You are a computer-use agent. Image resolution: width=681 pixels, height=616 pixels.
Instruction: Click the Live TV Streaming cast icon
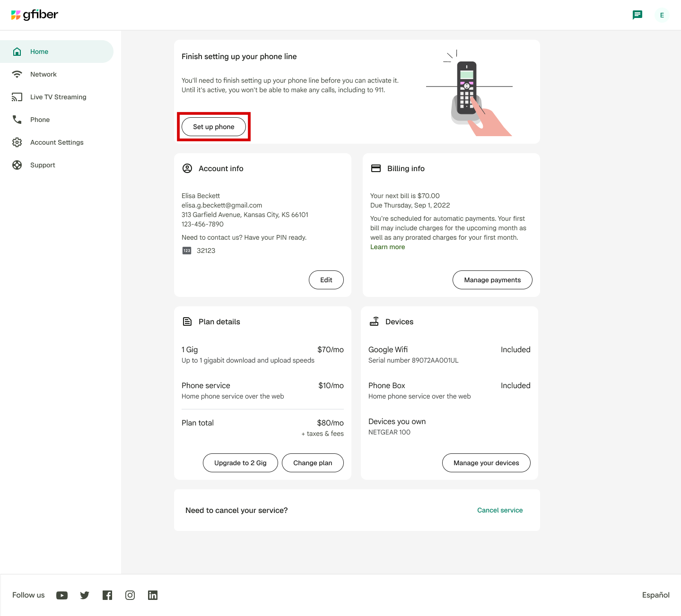(x=17, y=97)
